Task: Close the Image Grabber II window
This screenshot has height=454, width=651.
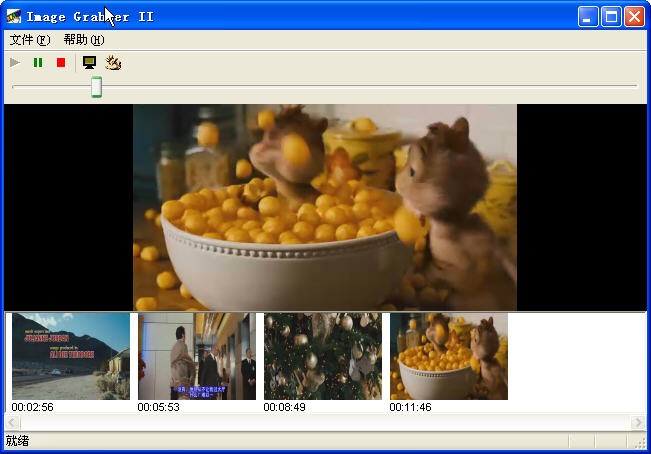Action: coord(634,17)
